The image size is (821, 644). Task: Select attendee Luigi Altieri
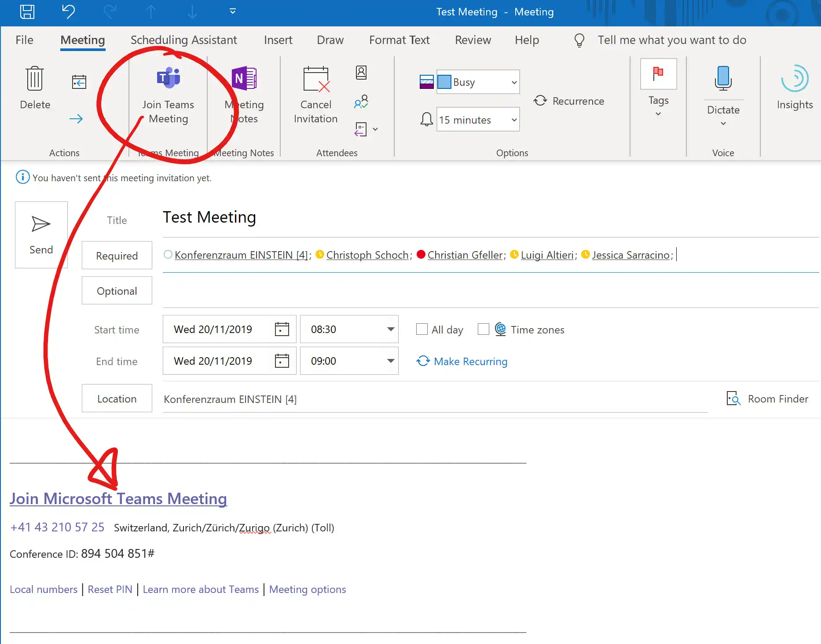pos(547,255)
